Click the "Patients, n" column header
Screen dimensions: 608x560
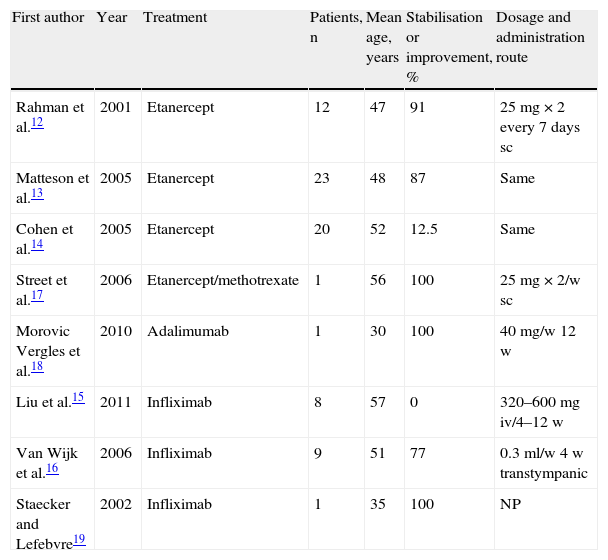333,28
